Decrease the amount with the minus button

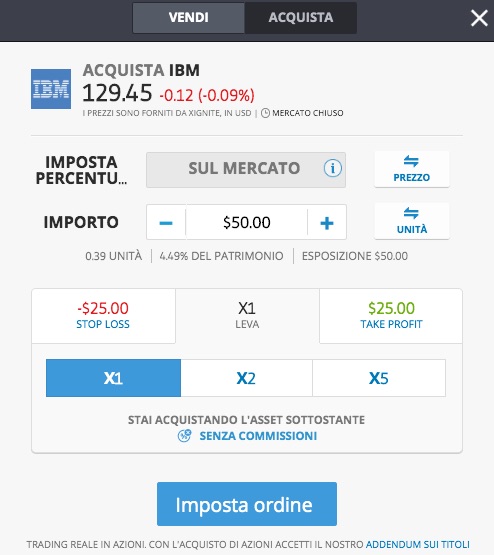pos(166,223)
